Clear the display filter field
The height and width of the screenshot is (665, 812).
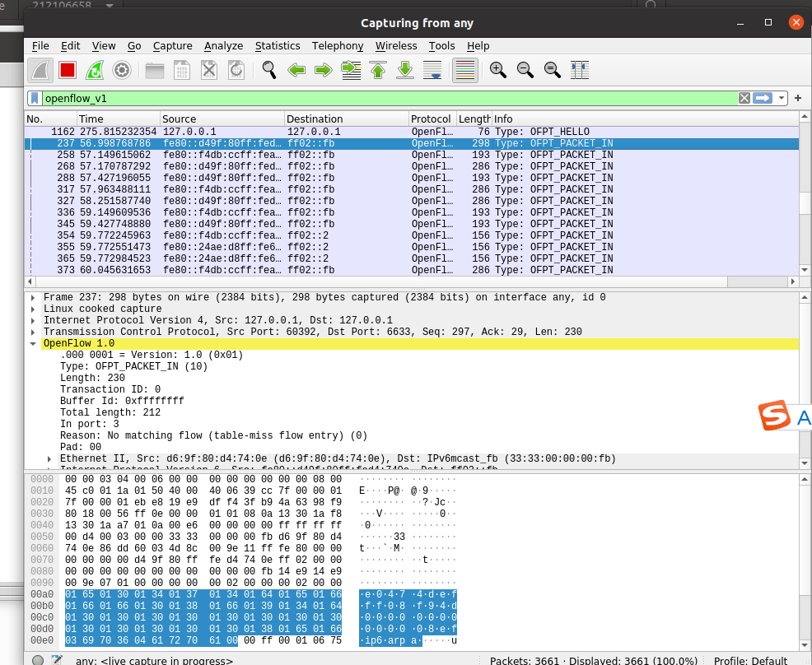[744, 98]
